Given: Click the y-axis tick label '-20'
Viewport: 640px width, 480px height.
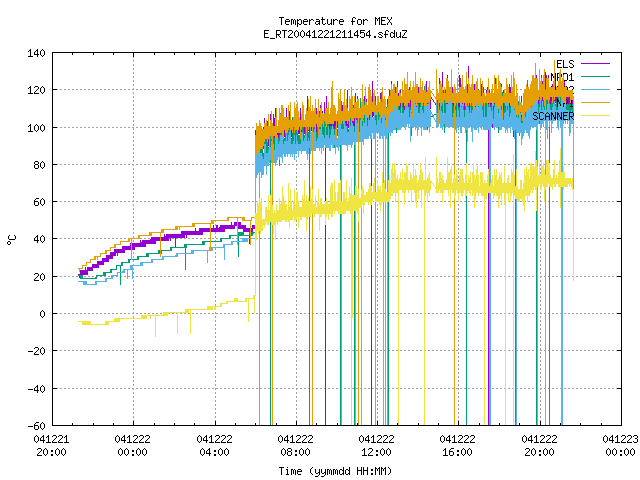Looking at the screenshot, I should [x=36, y=351].
